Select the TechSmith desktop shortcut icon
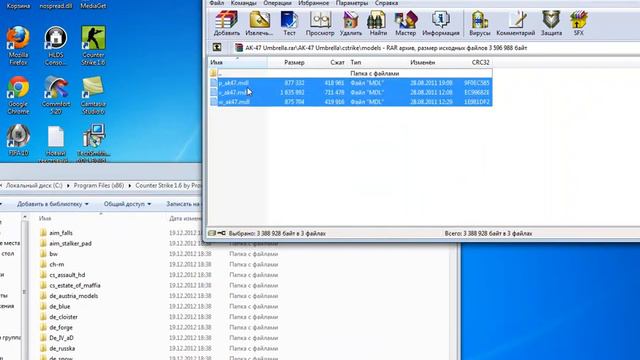The image size is (640, 360). [93, 143]
